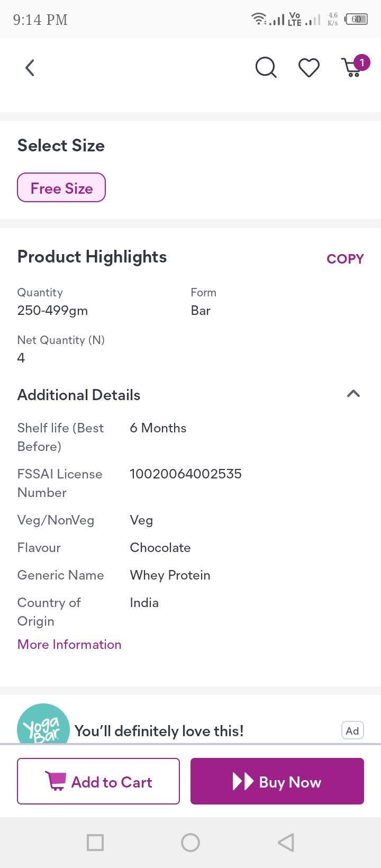Tap the Additional Details heading
The image size is (381, 868).
[79, 395]
